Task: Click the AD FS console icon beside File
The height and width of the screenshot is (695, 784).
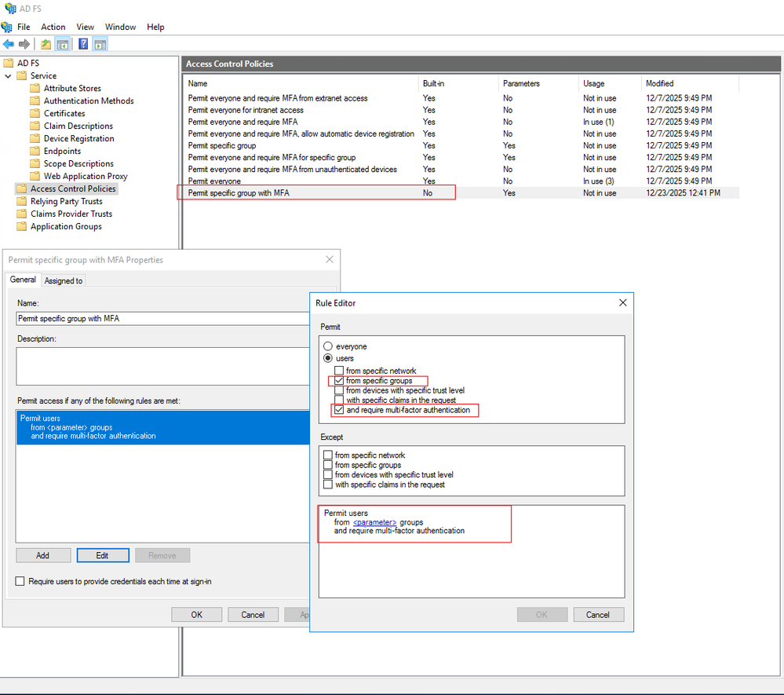Action: click(6, 27)
